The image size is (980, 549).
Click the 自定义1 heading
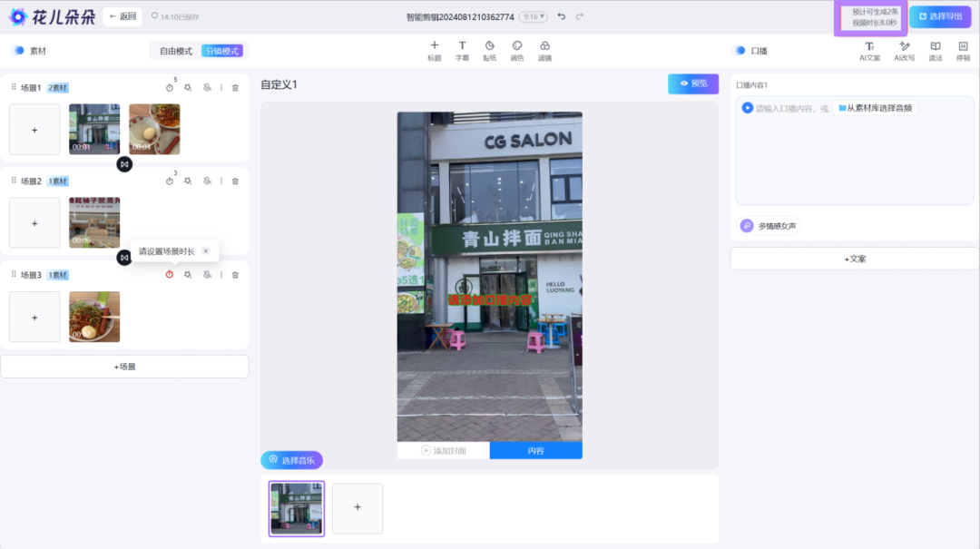click(279, 84)
